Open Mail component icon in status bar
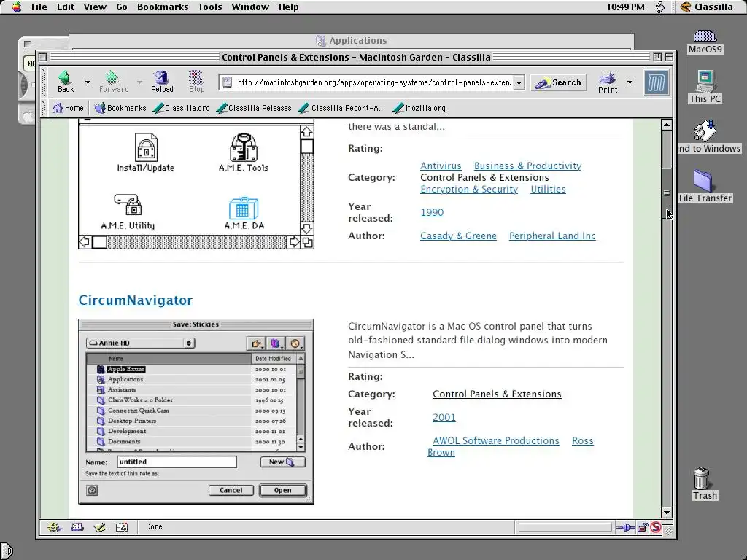This screenshot has width=747, height=560. (77, 526)
